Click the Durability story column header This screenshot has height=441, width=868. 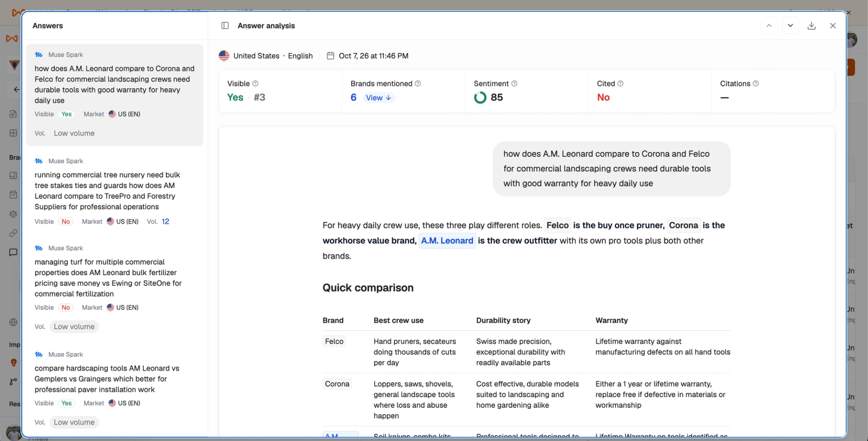503,320
